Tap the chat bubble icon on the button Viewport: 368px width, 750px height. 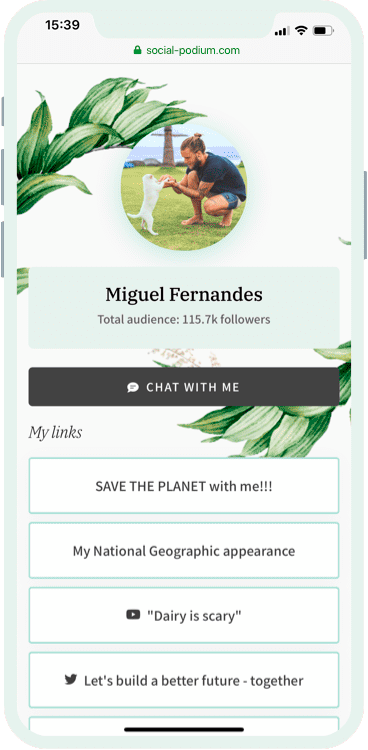[133, 387]
